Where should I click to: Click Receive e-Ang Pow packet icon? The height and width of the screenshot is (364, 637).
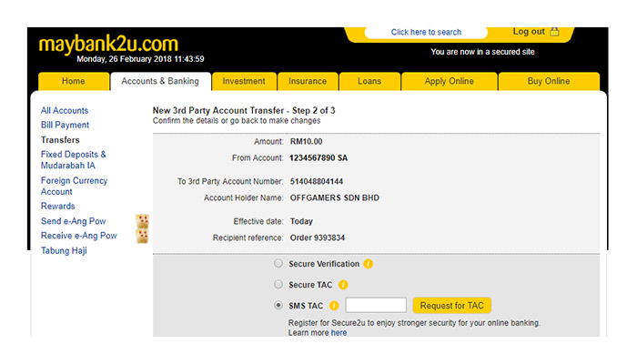(x=142, y=236)
